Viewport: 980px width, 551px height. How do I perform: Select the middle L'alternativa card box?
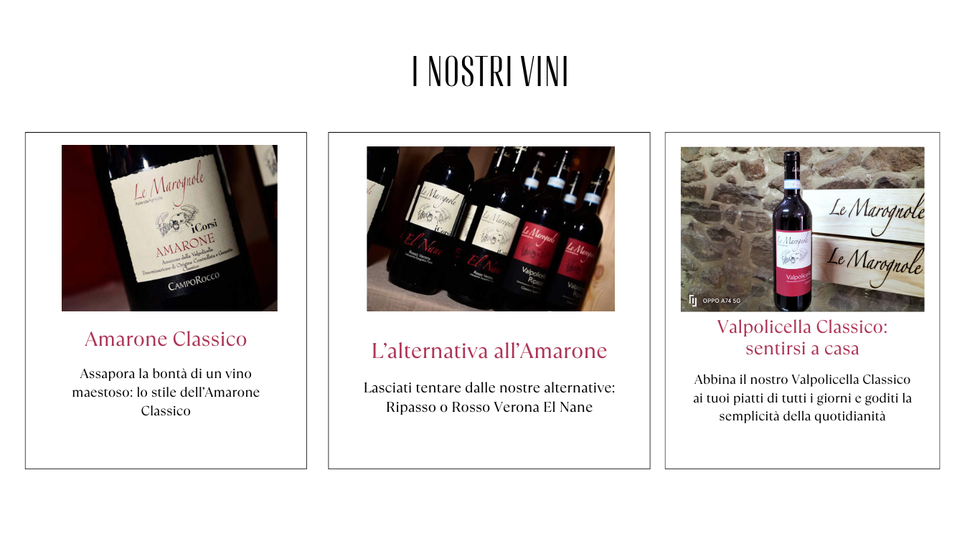pos(489,301)
